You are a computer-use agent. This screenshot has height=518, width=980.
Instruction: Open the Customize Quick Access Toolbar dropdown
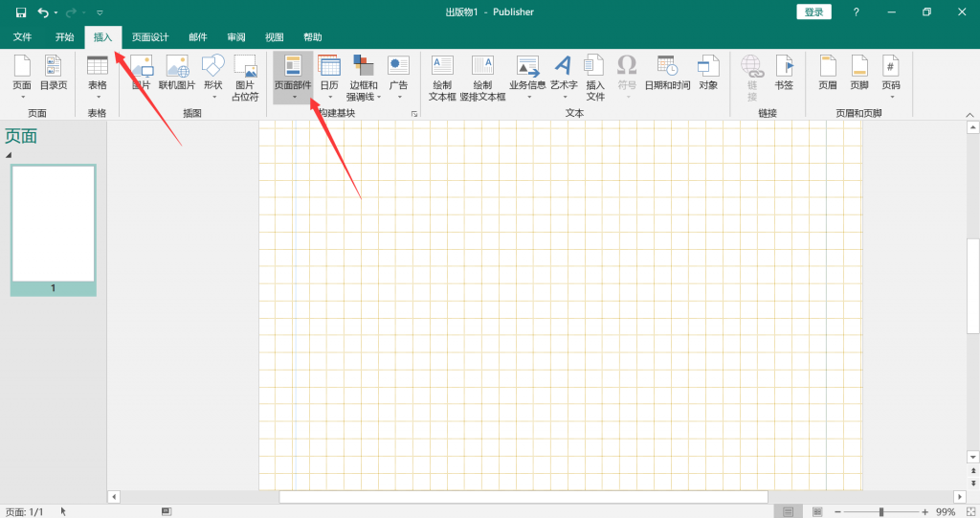tap(100, 12)
